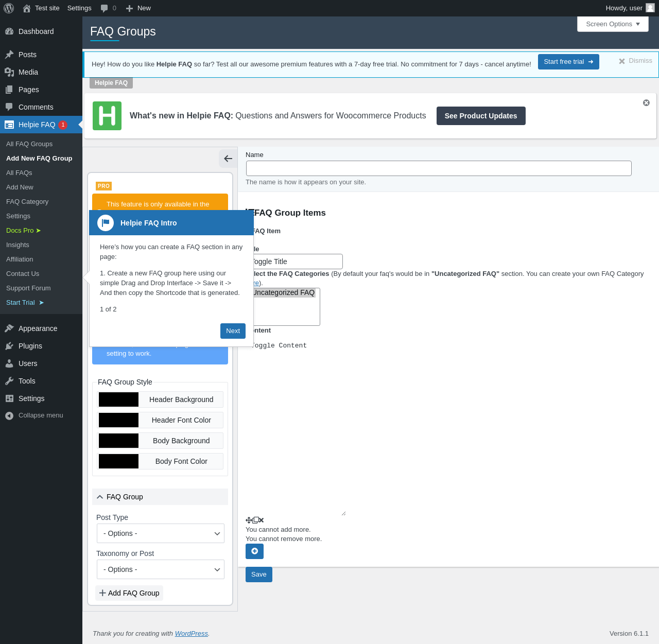The width and height of the screenshot is (659, 644).
Task: Click the Settings sliders icon in sidebar
Action: pyautogui.click(x=9, y=398)
